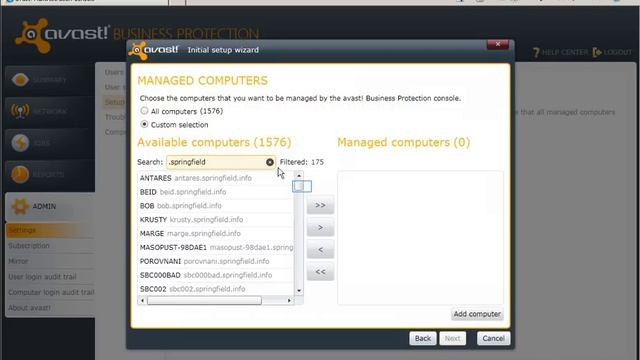640x360 pixels.
Task: Select the POROVNANI computer row
Action: tap(216, 261)
